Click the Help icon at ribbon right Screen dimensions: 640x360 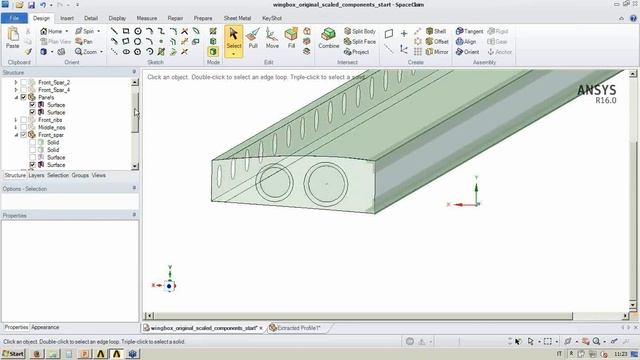tap(633, 18)
